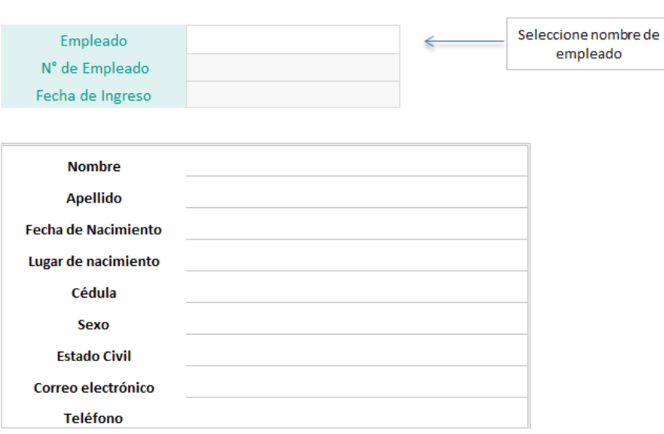Select the Estado Civil field
This screenshot has height=434, width=664.
[357, 350]
